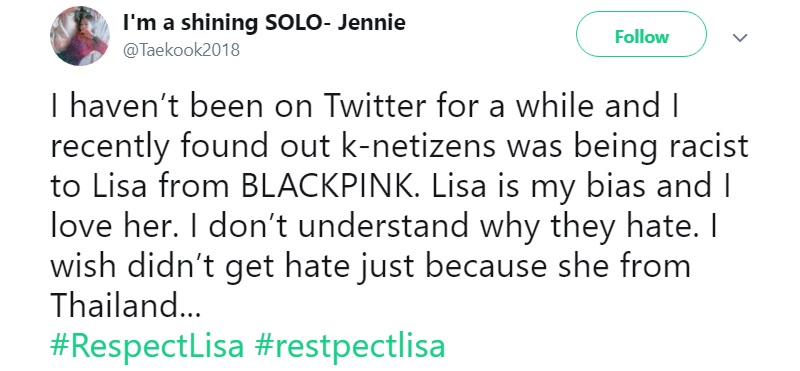Click the word understand in the tweet body
The image size is (800, 371).
click(x=383, y=226)
